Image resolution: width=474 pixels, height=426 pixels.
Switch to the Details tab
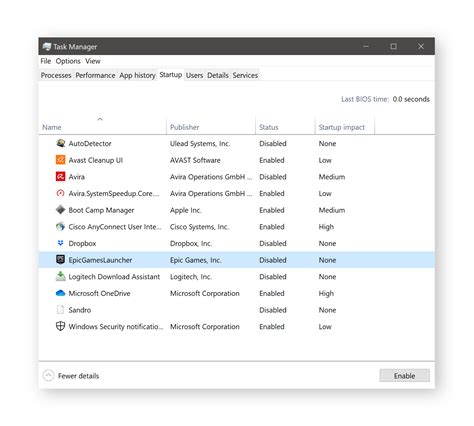[218, 75]
